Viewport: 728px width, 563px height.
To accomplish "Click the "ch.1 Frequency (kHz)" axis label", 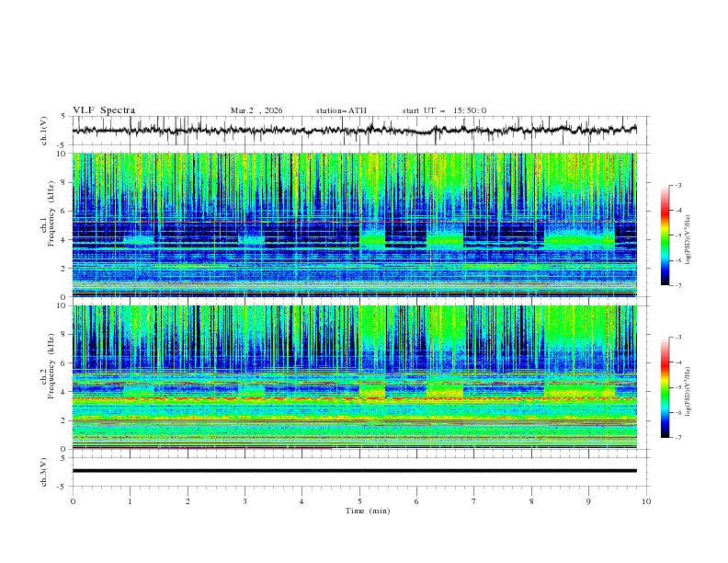I will 47,212.
